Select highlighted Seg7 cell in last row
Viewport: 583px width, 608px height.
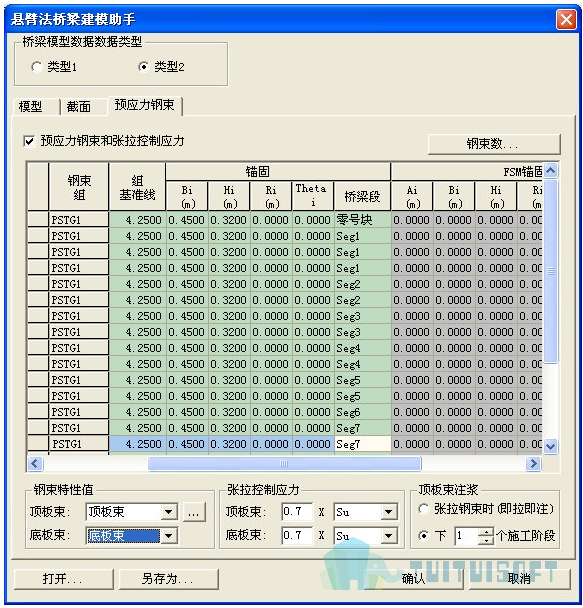[x=362, y=444]
